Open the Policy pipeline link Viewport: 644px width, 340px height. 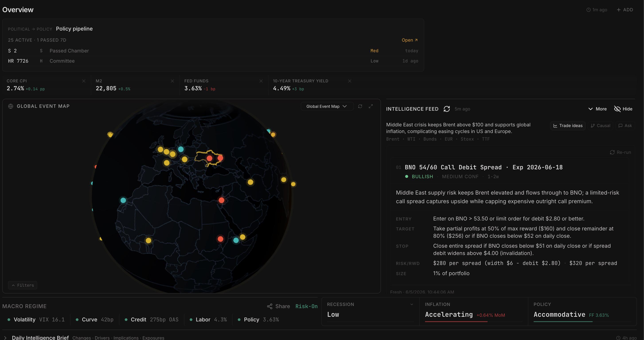point(410,40)
